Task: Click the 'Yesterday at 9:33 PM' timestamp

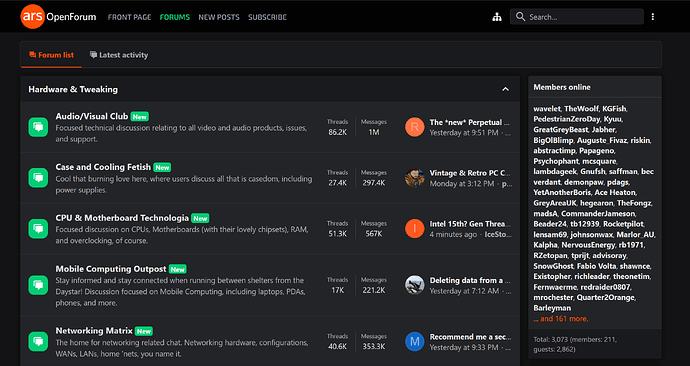Action: (464, 347)
